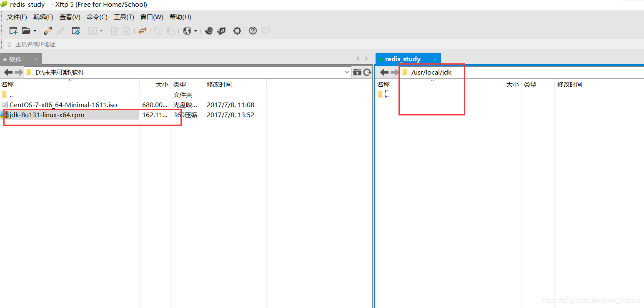The width and height of the screenshot is (644, 308).
Task: Click the remote path field /usr/local/jdk
Action: pos(522,73)
